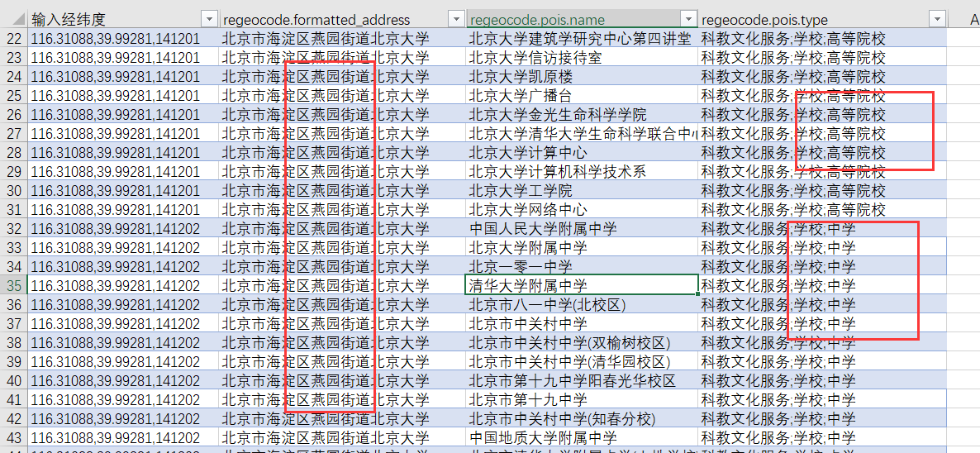The image size is (980, 453).
Task: Select coordinates cell 116.31088,39.99281,141202 in row 42
Action: (x=125, y=418)
